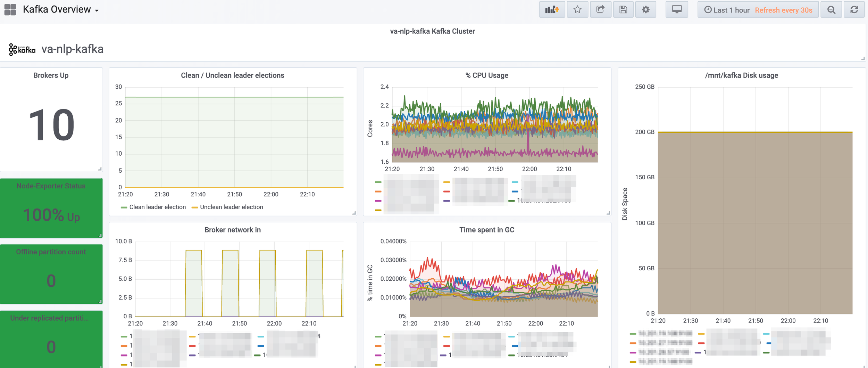The width and height of the screenshot is (868, 368).
Task: Open the Time spent in GC panel title
Action: pyautogui.click(x=487, y=230)
